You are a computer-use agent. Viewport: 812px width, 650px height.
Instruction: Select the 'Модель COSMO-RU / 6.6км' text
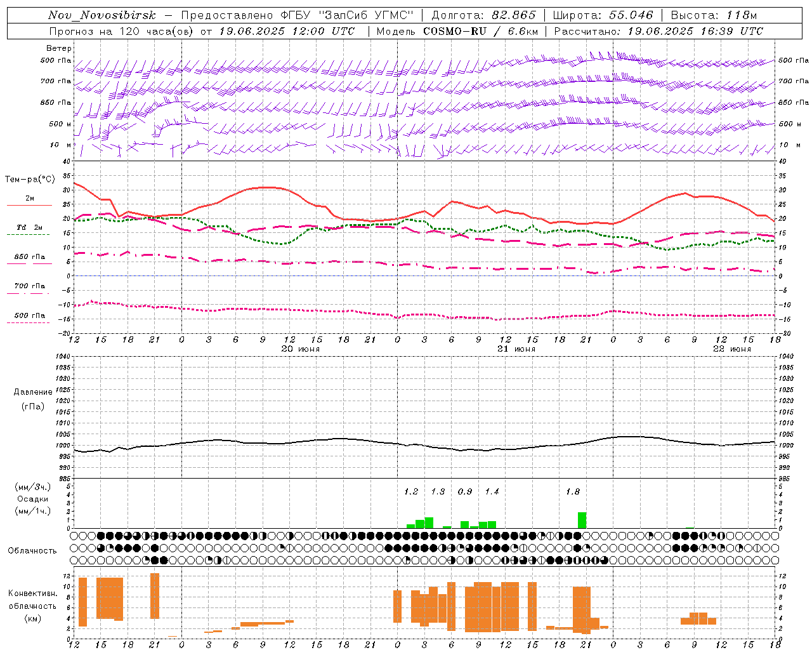point(457,31)
